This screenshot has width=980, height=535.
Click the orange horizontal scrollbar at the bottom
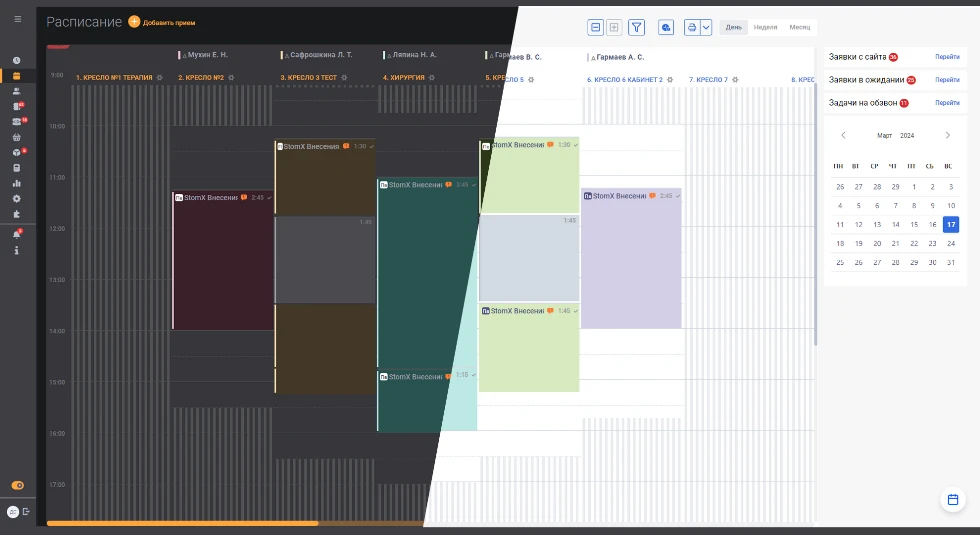pos(182,523)
